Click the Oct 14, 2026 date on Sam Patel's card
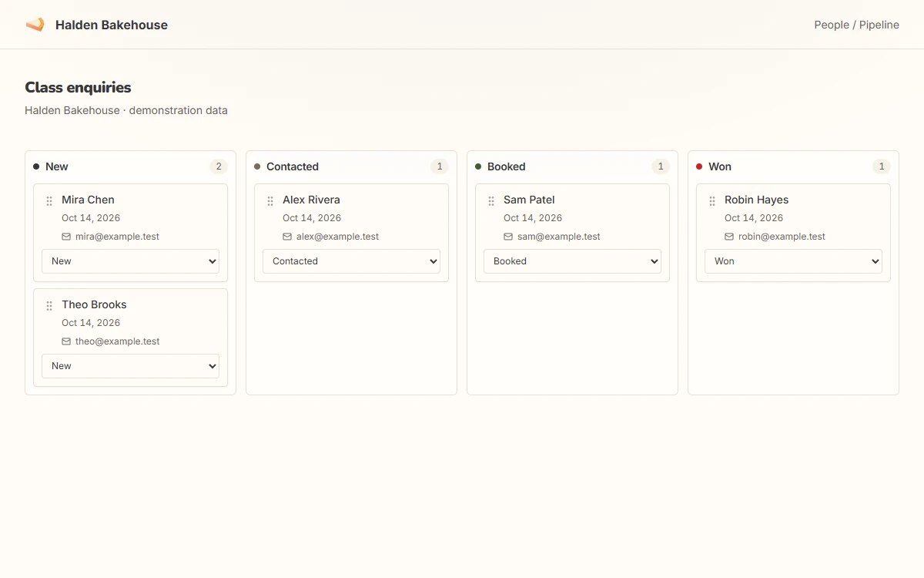Viewport: 924px width, 578px height. [533, 218]
